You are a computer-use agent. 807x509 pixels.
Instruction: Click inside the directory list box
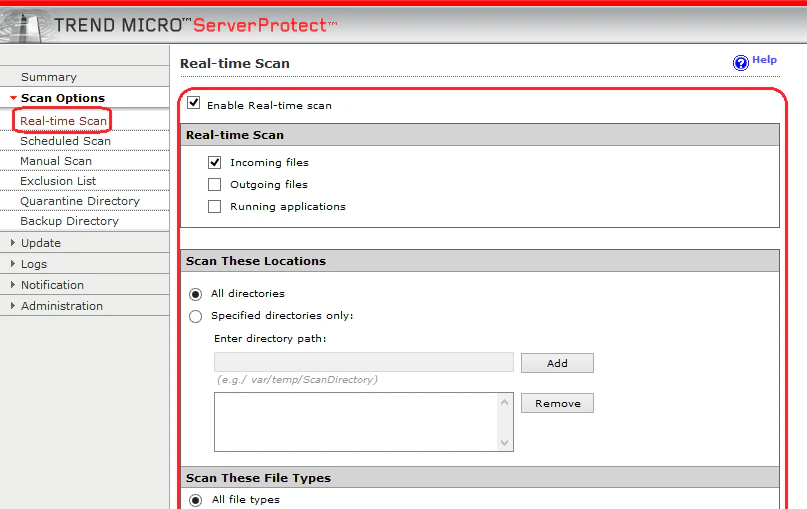(x=356, y=422)
